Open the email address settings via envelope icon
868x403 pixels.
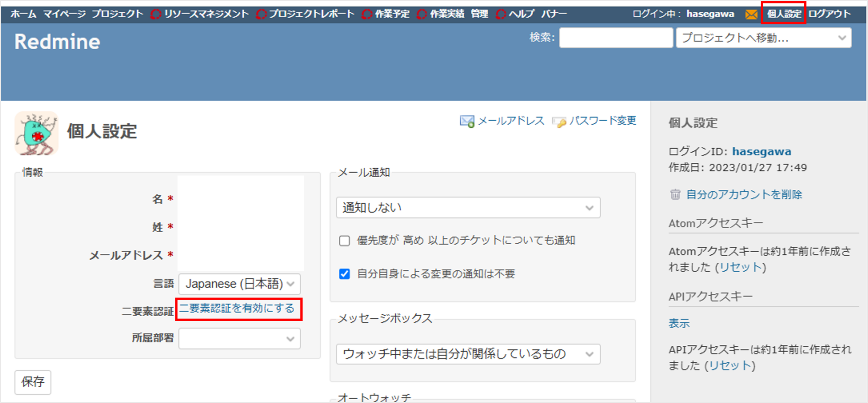pyautogui.click(x=467, y=120)
